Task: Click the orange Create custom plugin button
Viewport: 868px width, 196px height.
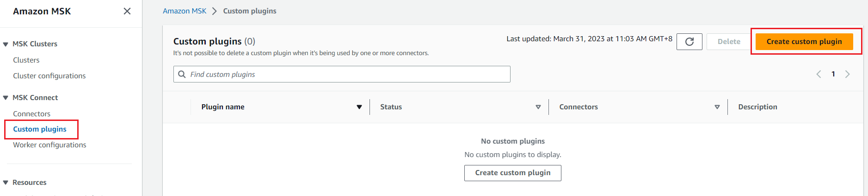Action: (x=804, y=42)
